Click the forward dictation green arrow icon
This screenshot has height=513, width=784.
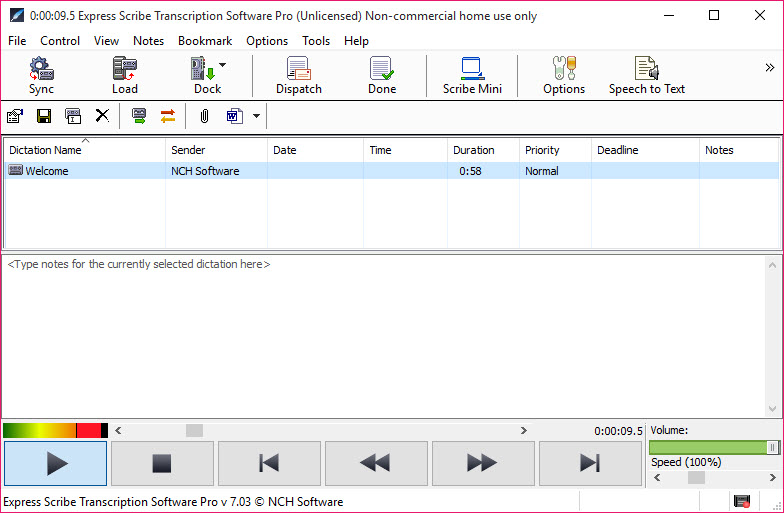click(138, 116)
